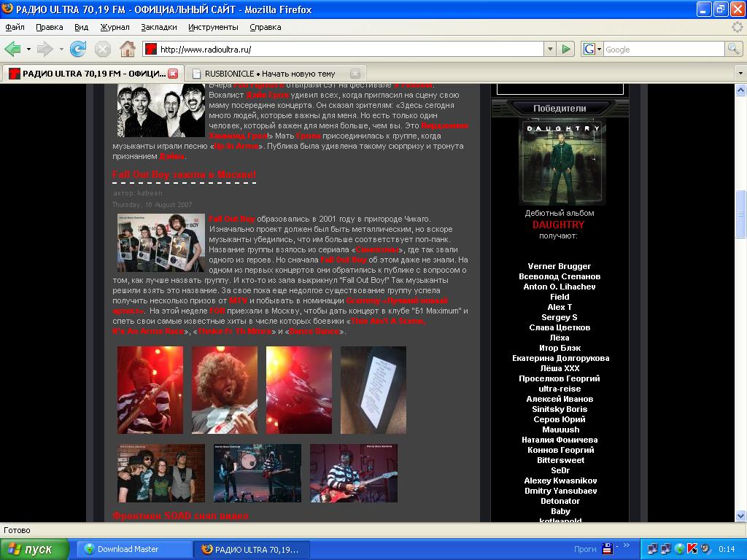Click the grey Forward arrow button

[44, 49]
